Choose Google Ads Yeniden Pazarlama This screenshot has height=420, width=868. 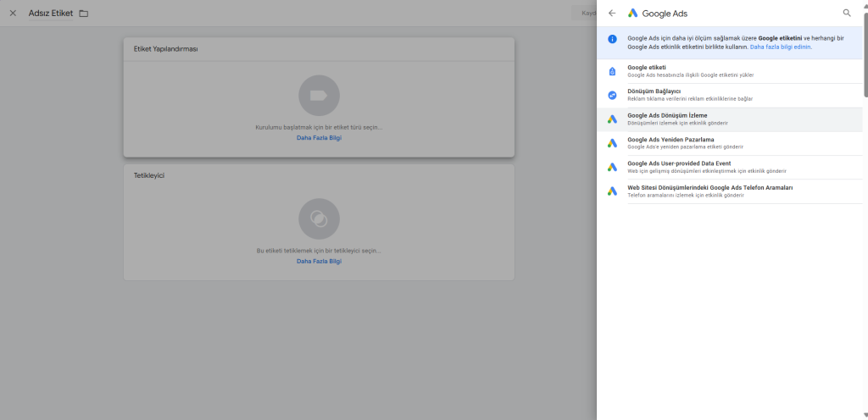730,143
